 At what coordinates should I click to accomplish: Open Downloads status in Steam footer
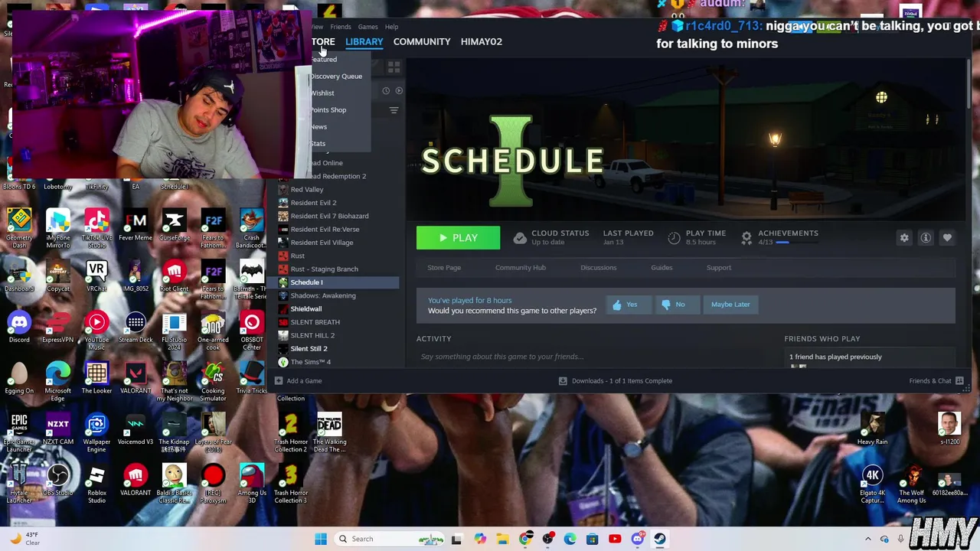tap(616, 380)
